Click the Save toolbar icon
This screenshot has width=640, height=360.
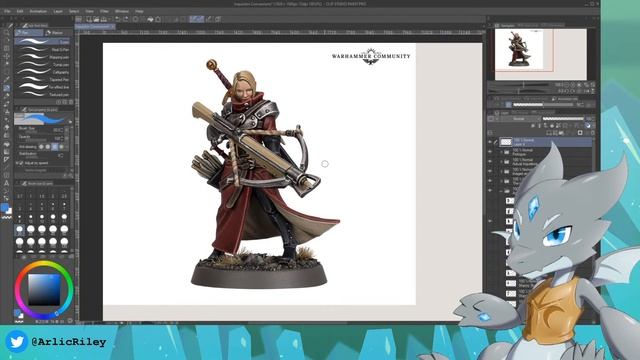(104, 19)
